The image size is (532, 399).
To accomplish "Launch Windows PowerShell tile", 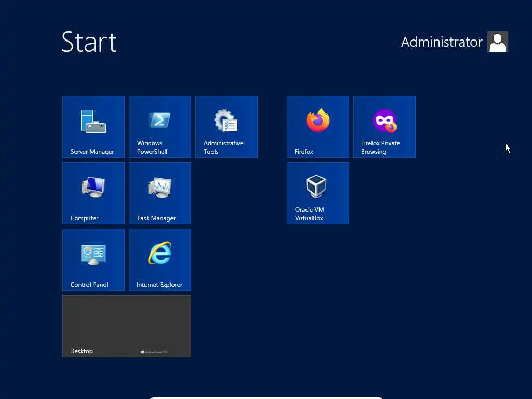I will [x=160, y=127].
